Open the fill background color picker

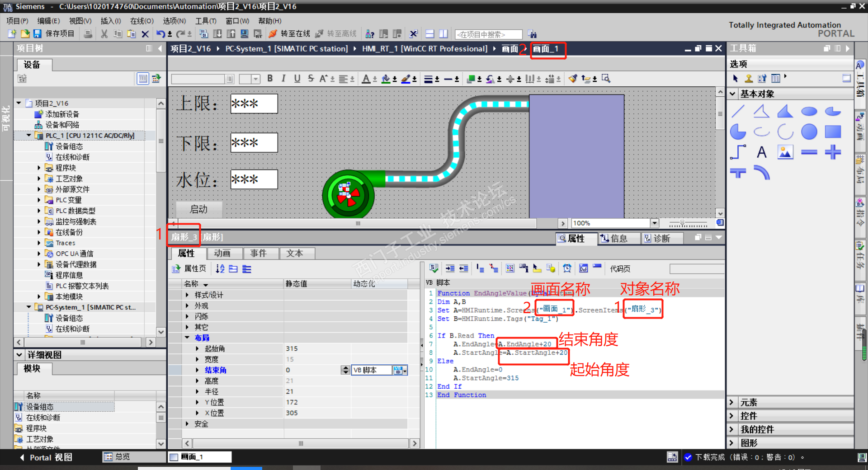[389, 79]
